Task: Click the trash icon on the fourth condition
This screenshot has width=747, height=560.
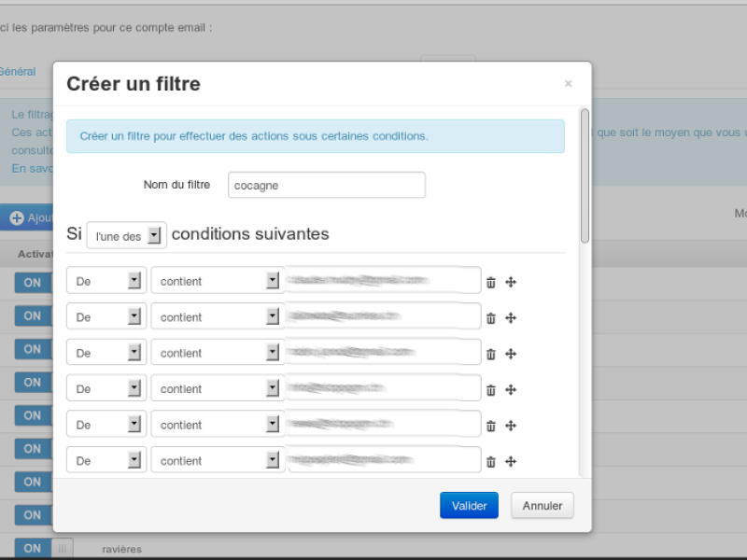Action: [491, 390]
